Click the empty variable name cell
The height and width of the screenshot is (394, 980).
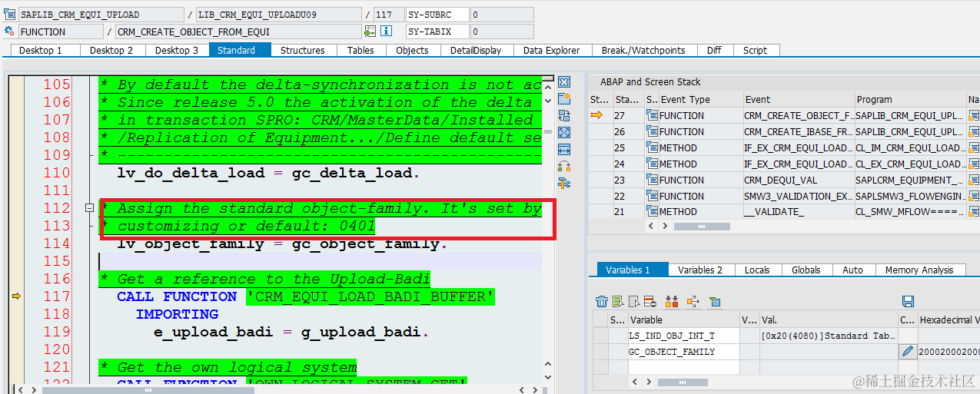(x=683, y=367)
